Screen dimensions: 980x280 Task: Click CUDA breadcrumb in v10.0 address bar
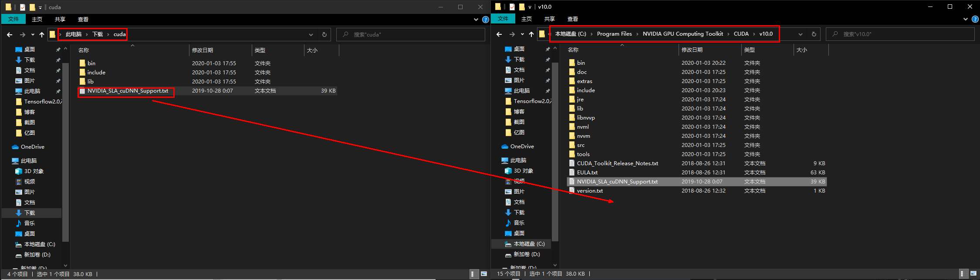741,34
